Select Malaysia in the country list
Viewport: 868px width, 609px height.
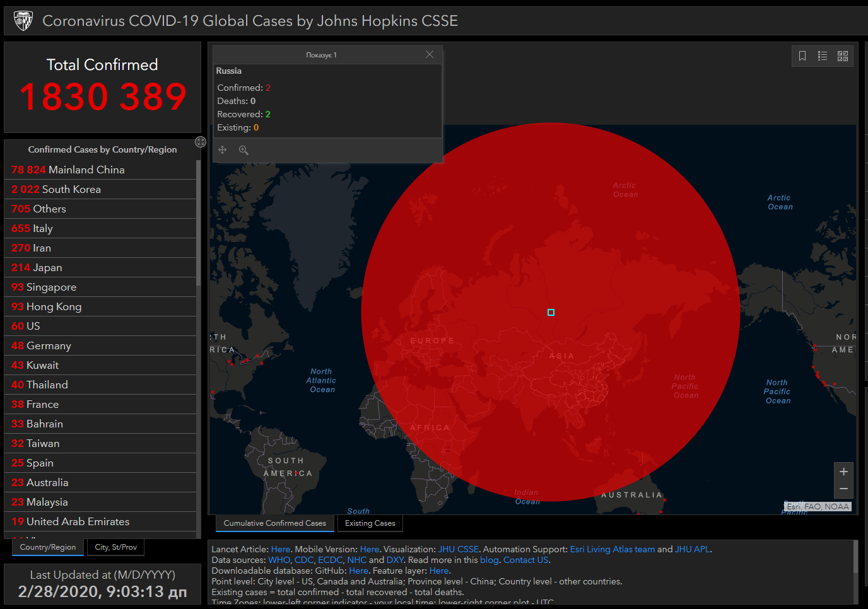click(101, 502)
